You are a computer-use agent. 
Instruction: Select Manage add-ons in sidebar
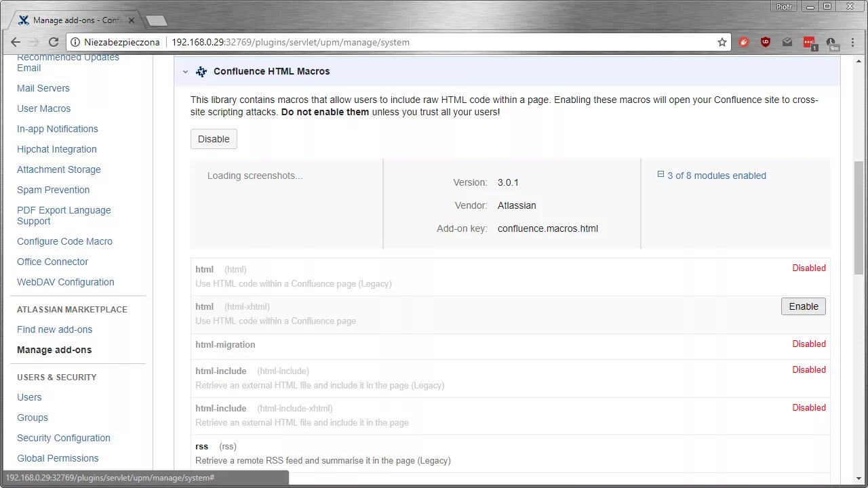[54, 350]
